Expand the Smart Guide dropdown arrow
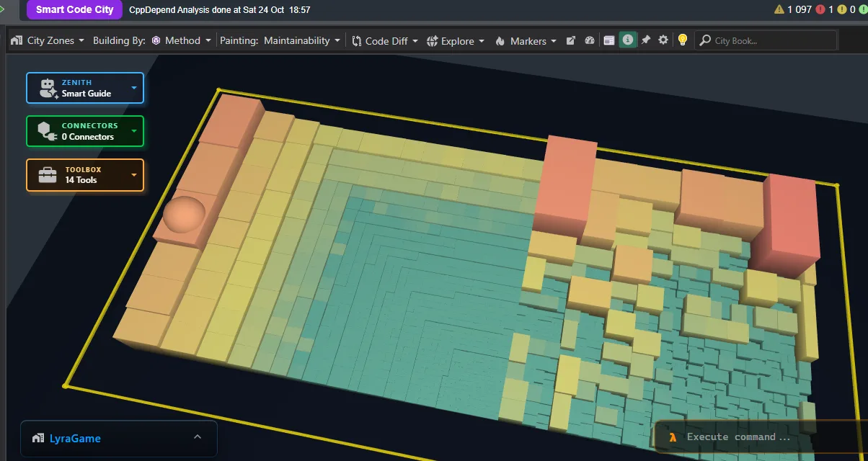 [134, 89]
